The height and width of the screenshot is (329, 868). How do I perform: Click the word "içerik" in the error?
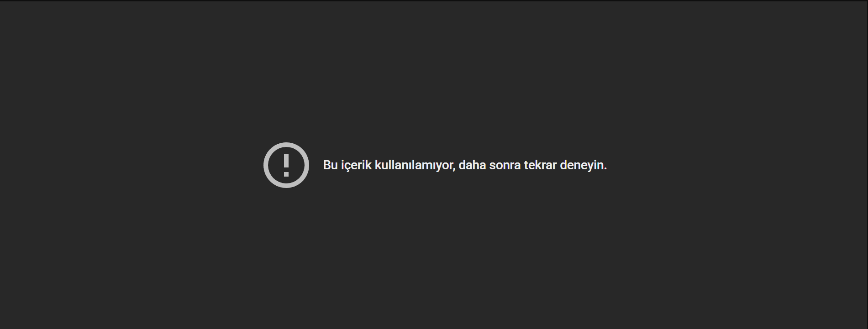pyautogui.click(x=356, y=165)
